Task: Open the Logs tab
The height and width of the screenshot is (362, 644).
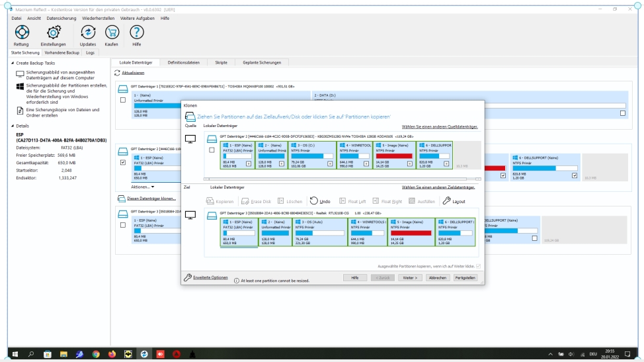Action: click(x=91, y=52)
